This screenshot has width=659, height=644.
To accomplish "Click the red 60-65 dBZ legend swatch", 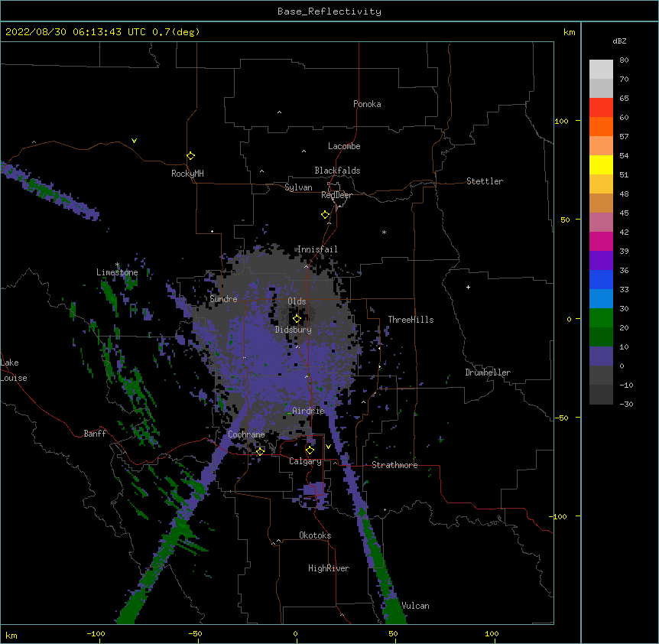I will pyautogui.click(x=601, y=107).
